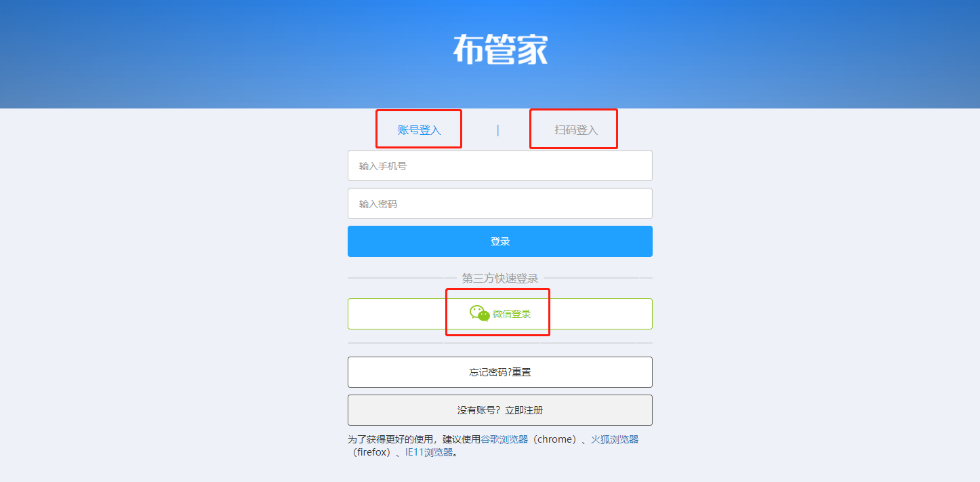The width and height of the screenshot is (980, 482).
Task: Click the 第三方快速登录 section heading
Action: click(500, 278)
